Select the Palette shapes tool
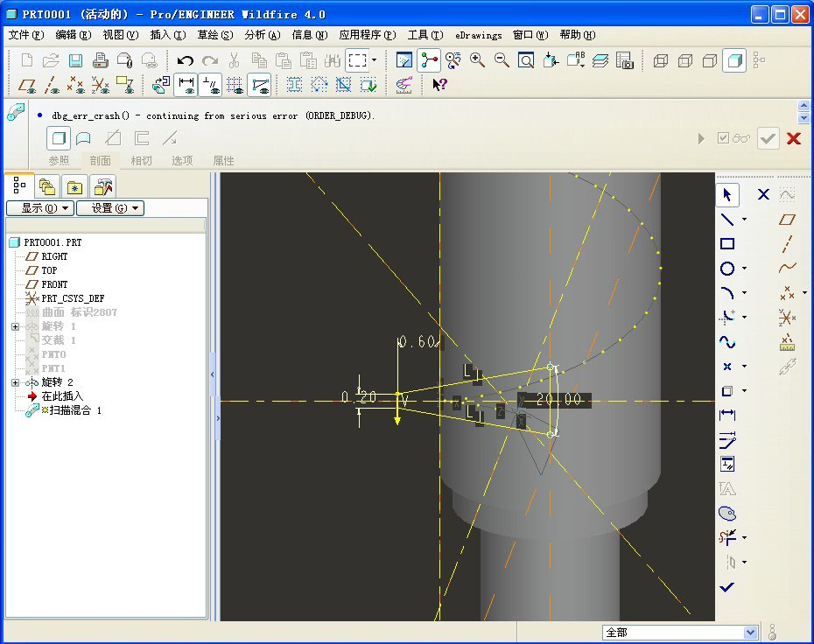The width and height of the screenshot is (814, 644). coord(727,514)
